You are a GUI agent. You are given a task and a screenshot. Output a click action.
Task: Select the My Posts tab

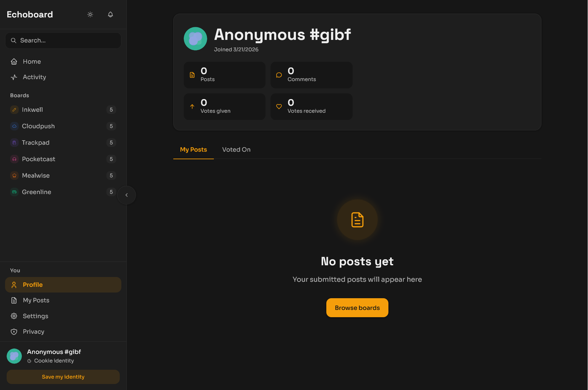pyautogui.click(x=193, y=150)
